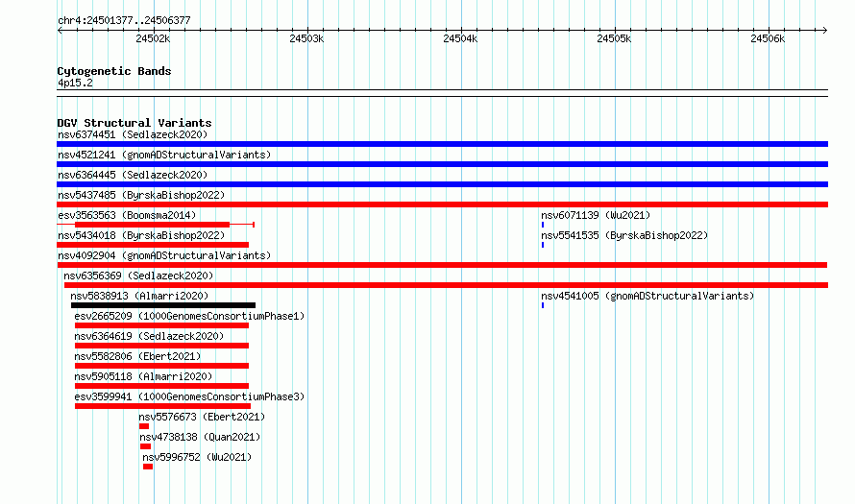Select nsv5437485 (ByrskaBishop2022) label
855x504 pixels.
[x=141, y=195]
